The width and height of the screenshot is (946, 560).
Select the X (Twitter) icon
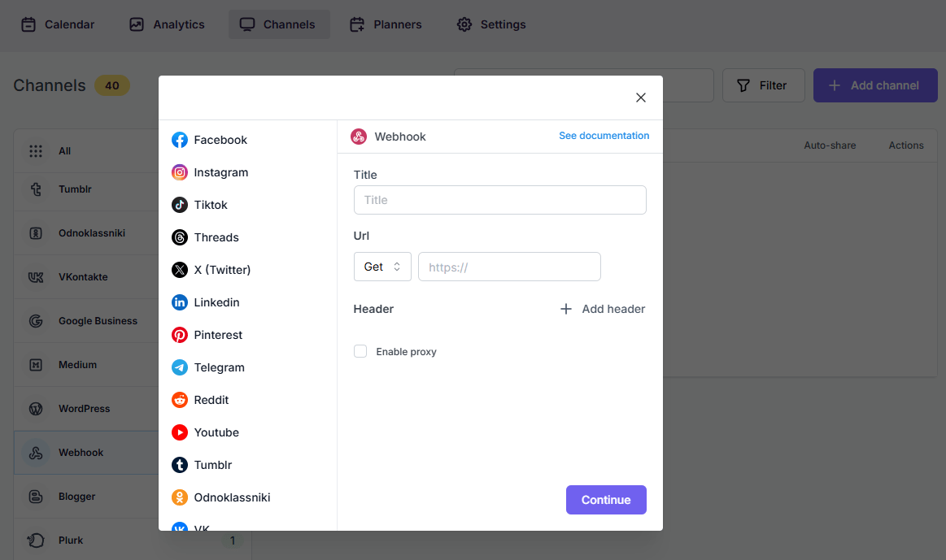click(x=179, y=270)
